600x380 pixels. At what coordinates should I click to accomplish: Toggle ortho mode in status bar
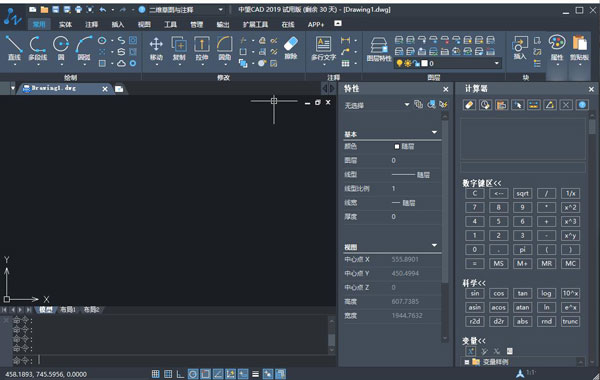pyautogui.click(x=180, y=374)
